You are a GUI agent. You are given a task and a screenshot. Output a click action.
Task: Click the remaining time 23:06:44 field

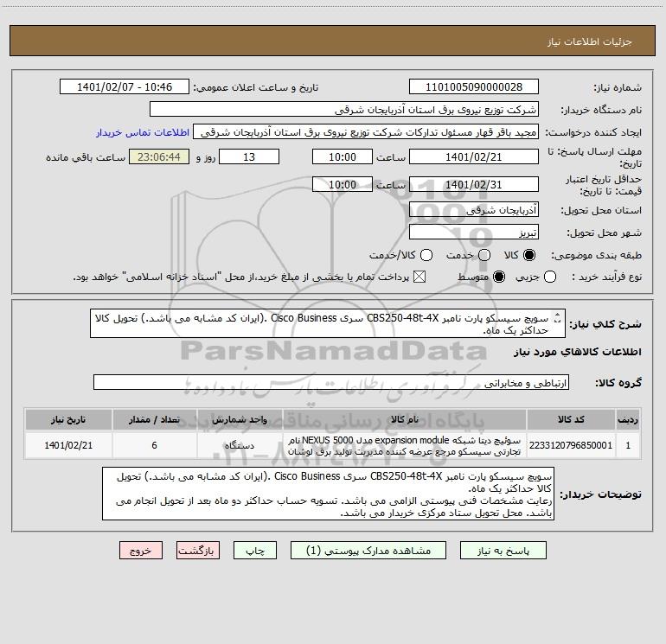tap(159, 156)
